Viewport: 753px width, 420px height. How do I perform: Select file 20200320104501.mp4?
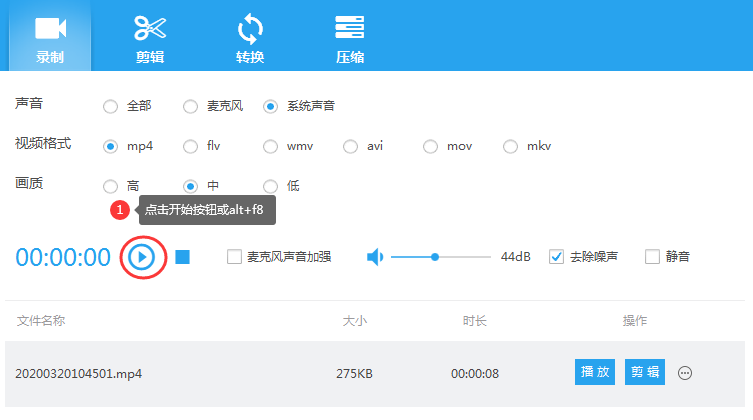tap(79, 373)
